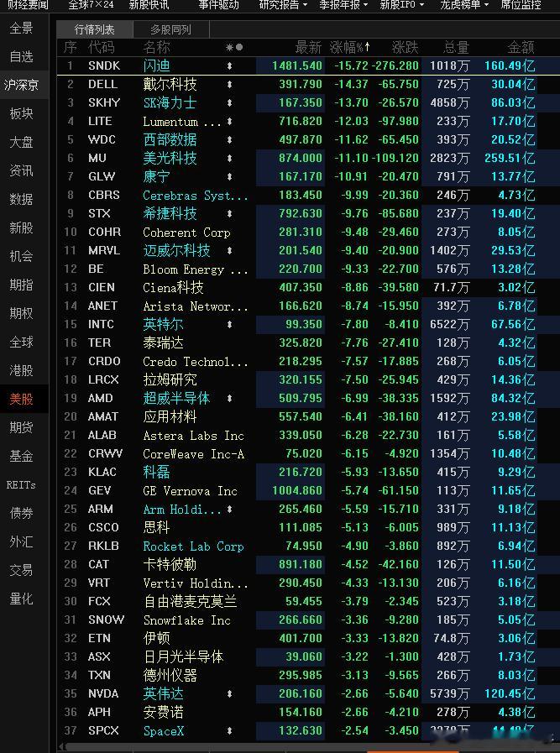The width and height of the screenshot is (560, 753).
Task: Open 期指 in the left sidebar
Action: [22, 285]
